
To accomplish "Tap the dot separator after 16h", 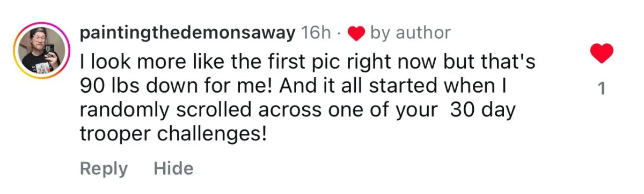I will (x=339, y=34).
